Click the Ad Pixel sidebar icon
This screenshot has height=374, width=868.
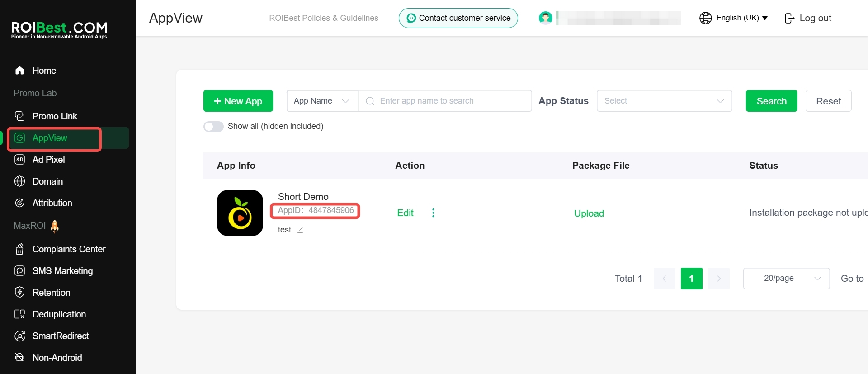coord(19,160)
